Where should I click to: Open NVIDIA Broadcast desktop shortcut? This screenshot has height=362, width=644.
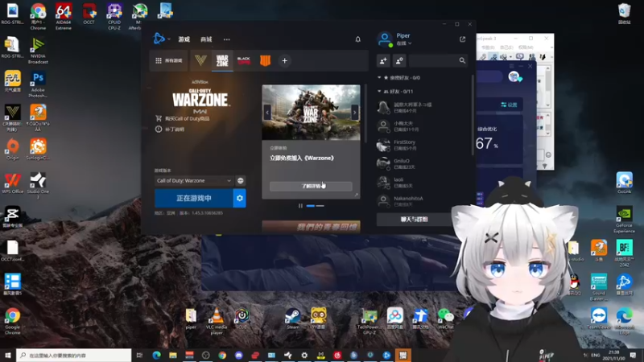(38, 51)
